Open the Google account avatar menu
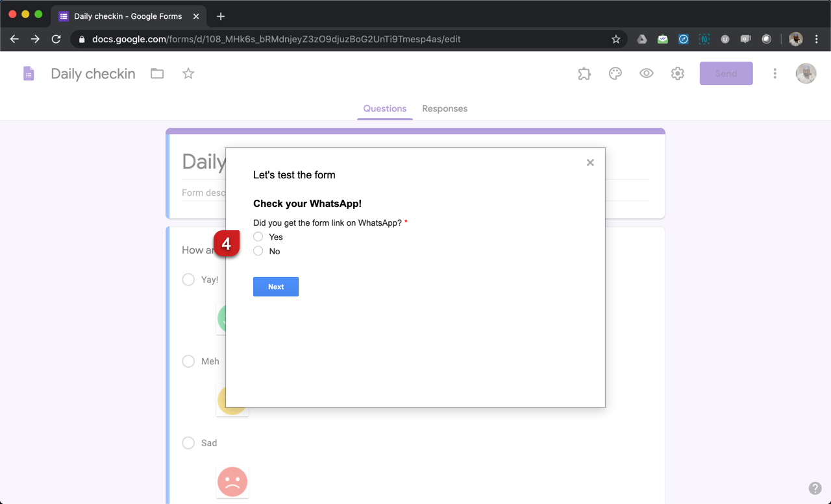 [x=806, y=74]
